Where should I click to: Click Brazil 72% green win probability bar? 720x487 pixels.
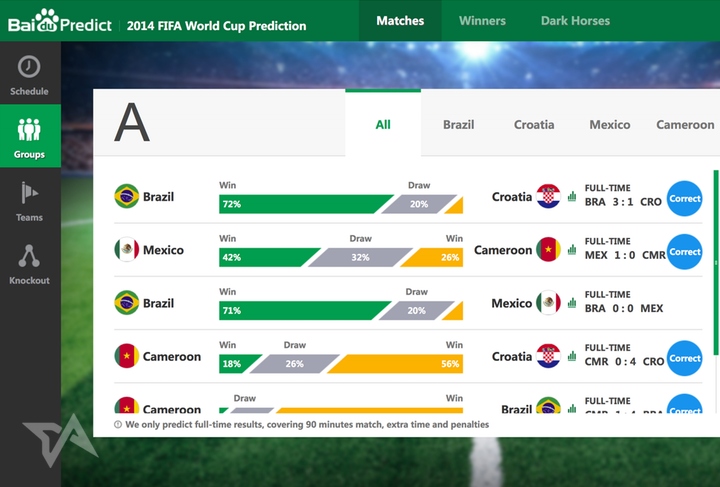306,204
